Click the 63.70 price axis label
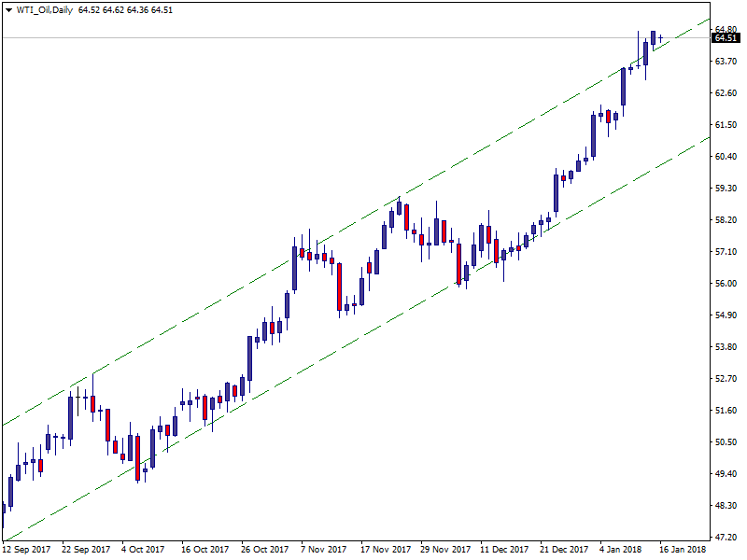 [727, 62]
